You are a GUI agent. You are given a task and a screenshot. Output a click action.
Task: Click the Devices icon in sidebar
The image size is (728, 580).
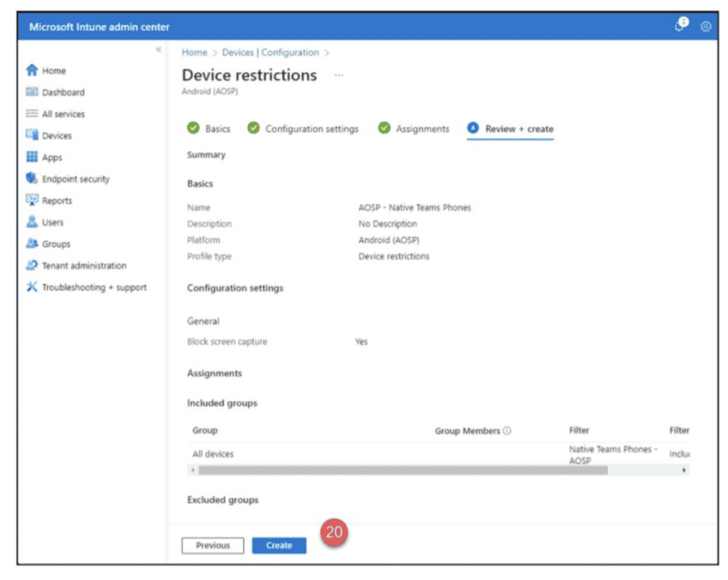[31, 135]
